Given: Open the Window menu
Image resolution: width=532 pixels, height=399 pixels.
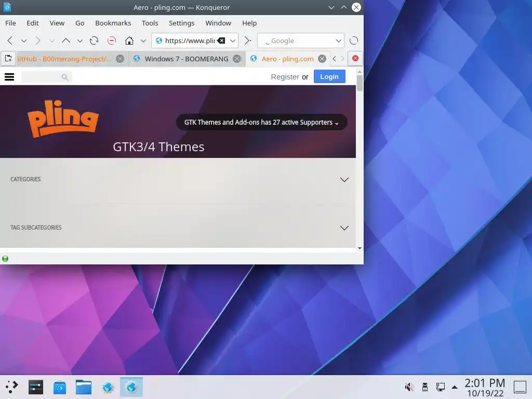Looking at the screenshot, I should pos(218,23).
